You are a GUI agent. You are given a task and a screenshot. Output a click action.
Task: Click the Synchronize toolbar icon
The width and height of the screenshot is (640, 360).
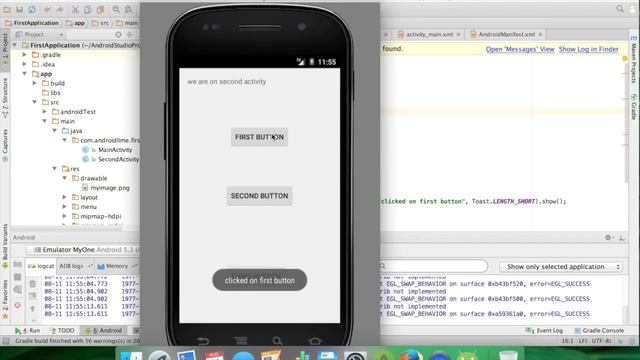32,9
